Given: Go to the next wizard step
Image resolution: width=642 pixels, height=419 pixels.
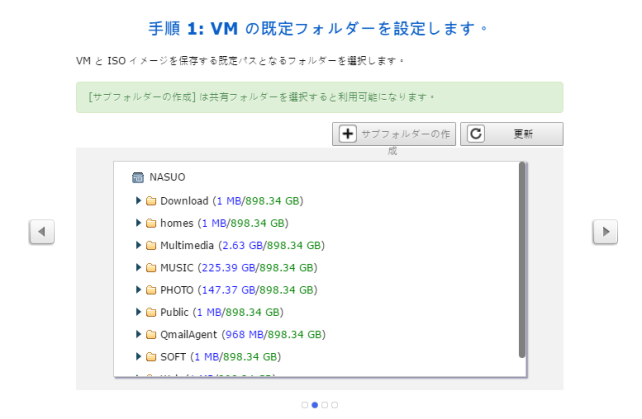Looking at the screenshot, I should tap(605, 232).
